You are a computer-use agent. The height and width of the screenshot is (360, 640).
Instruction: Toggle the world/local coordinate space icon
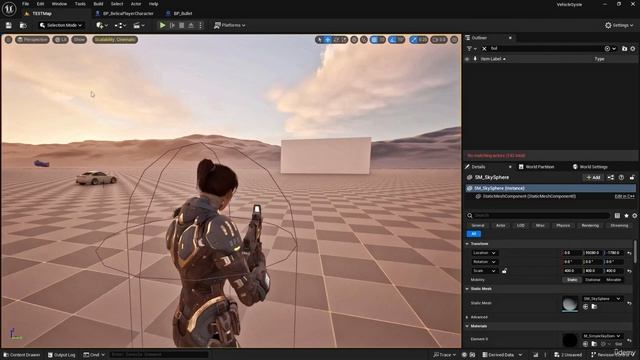(x=354, y=40)
